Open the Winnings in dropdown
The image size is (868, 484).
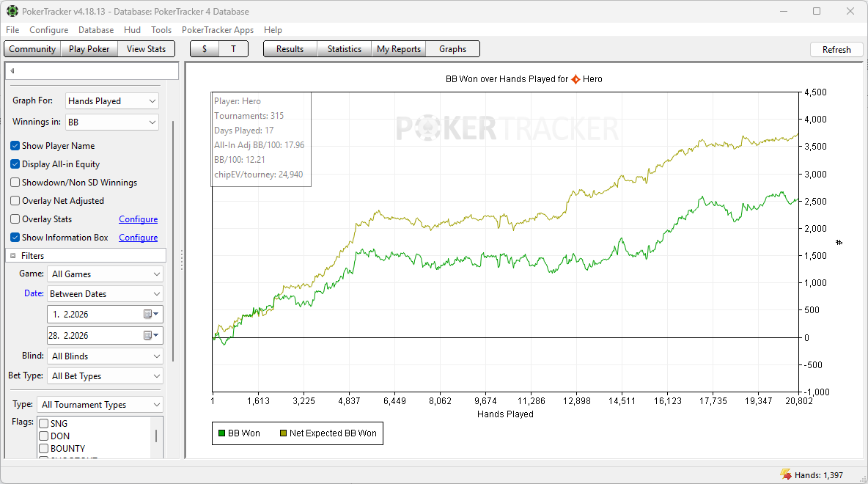click(111, 122)
